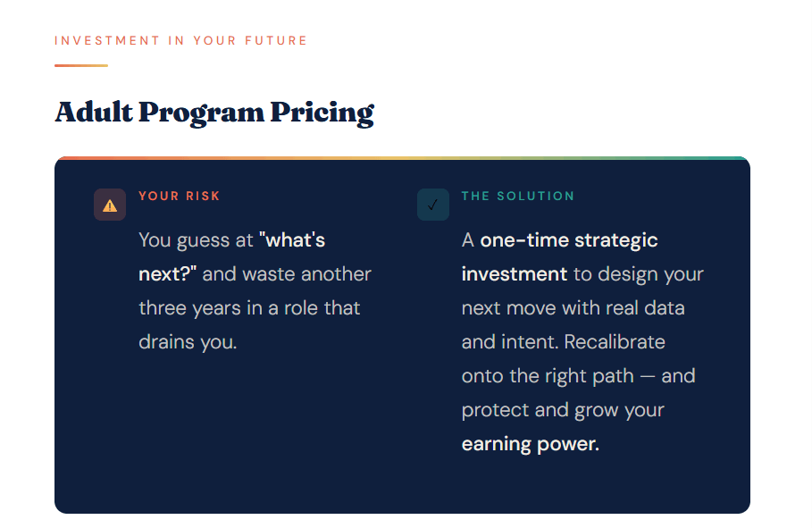
Task: Click the "Investment in Your Future" eyebrow text
Action: (x=180, y=40)
